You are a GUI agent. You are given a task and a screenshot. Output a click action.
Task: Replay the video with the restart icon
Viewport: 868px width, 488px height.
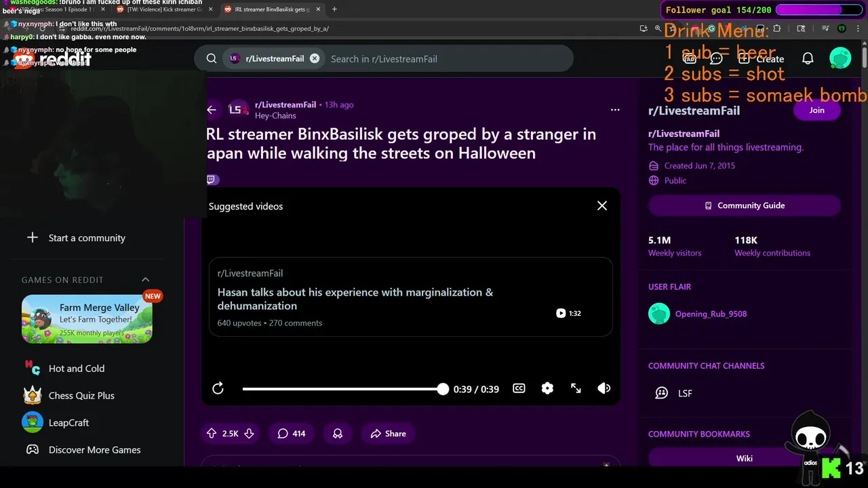point(218,388)
